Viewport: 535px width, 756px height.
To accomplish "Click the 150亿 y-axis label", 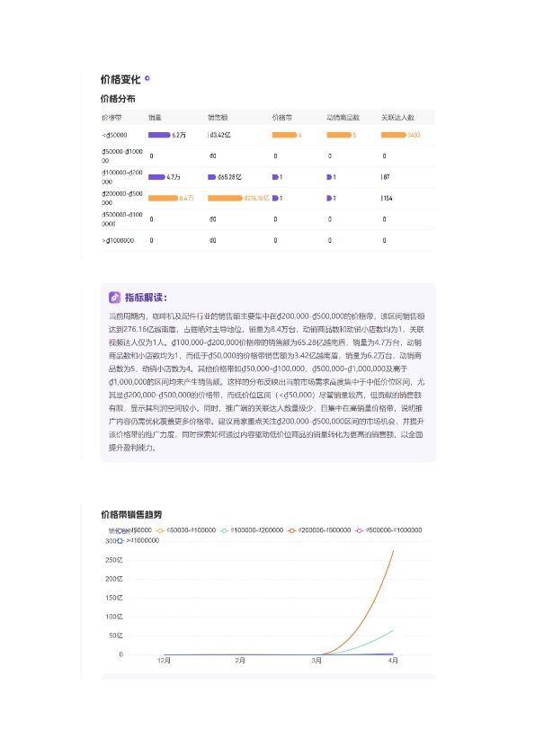I will pyautogui.click(x=114, y=598).
